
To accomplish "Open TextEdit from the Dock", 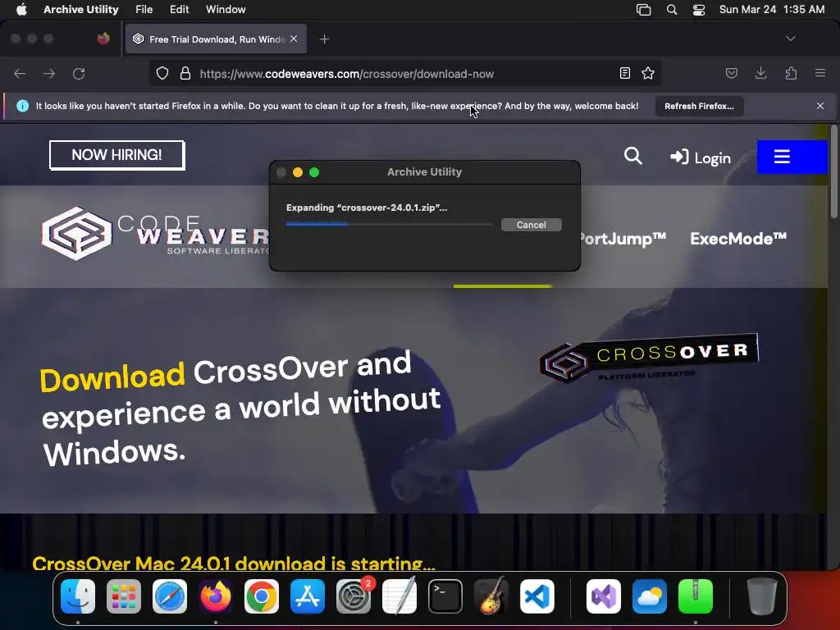I will tap(399, 596).
